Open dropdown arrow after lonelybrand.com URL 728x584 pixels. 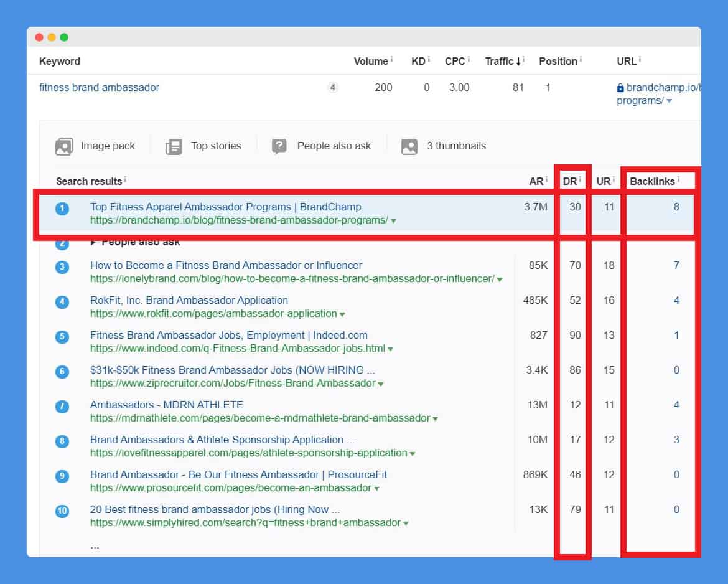tap(500, 279)
